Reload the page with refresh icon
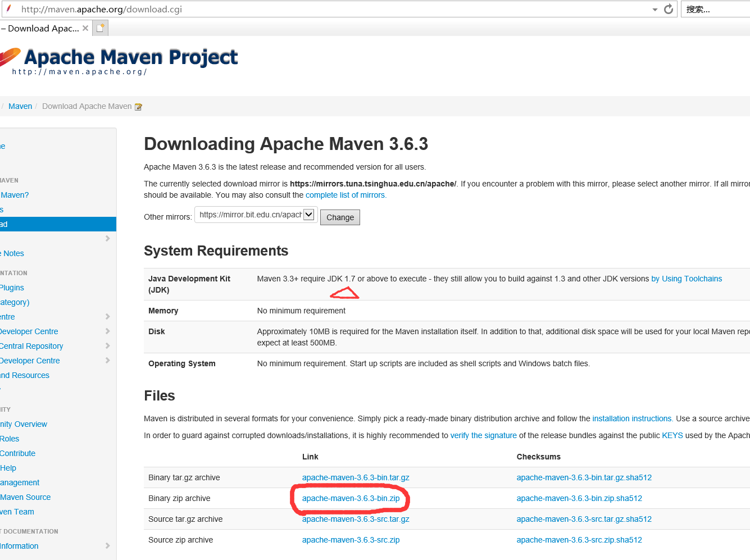 [x=669, y=9]
